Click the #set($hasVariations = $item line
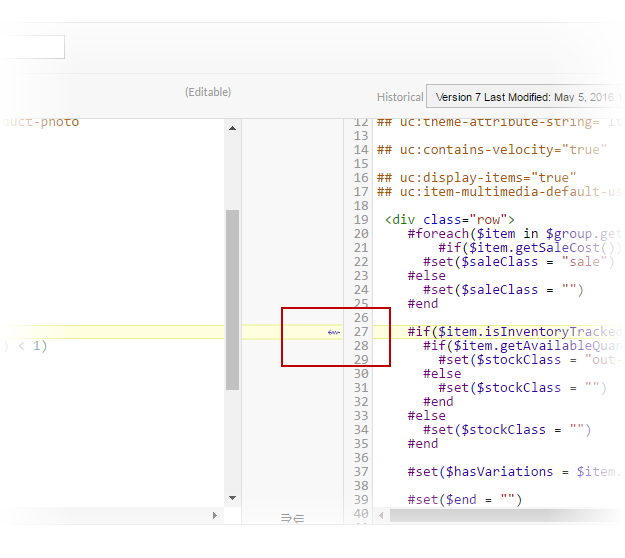625x558 pixels. coord(514,472)
